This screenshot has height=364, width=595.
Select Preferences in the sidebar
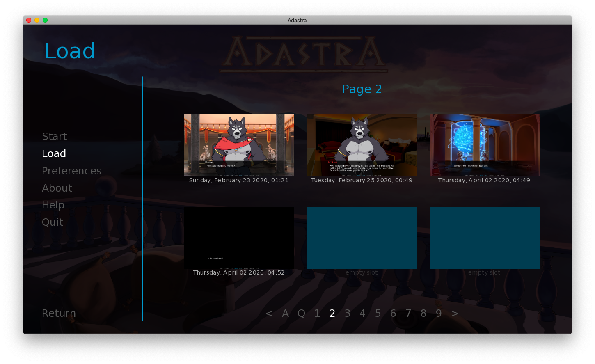coord(71,171)
